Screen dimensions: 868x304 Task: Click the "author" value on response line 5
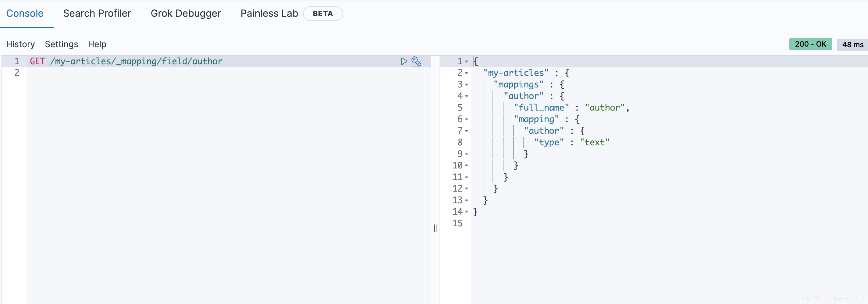pos(604,108)
